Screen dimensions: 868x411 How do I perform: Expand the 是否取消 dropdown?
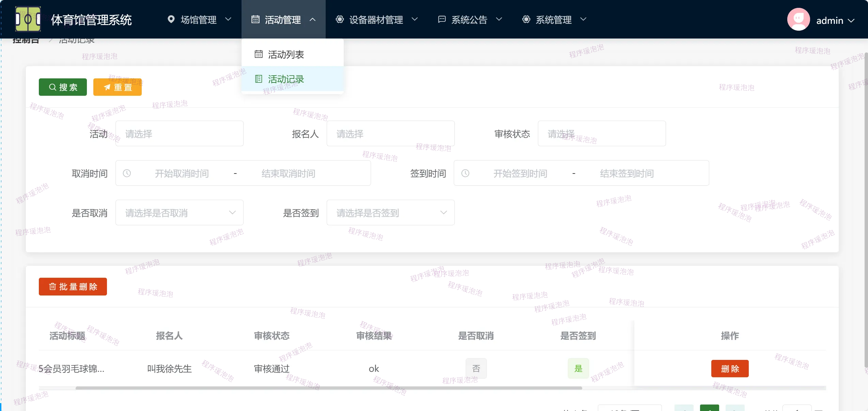pos(179,213)
